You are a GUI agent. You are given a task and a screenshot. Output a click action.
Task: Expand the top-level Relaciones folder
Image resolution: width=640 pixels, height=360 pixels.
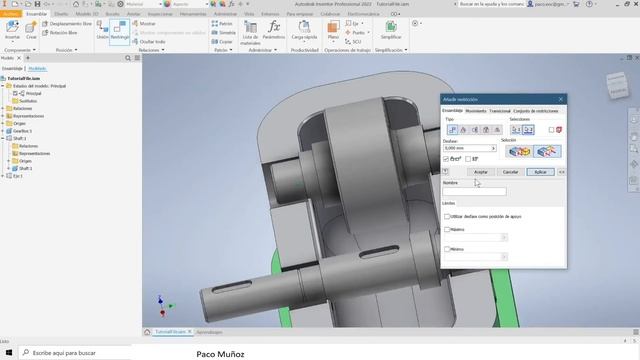tap(3, 109)
